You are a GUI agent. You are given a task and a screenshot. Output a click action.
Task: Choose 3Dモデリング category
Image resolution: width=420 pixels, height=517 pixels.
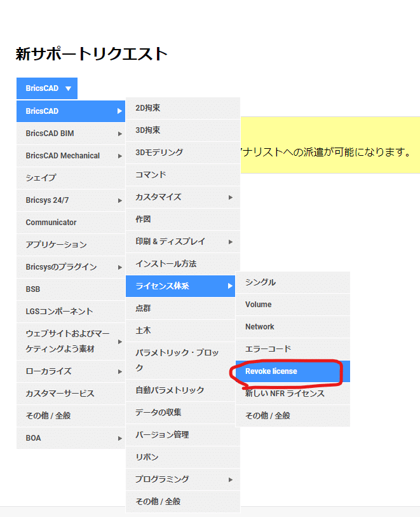(x=183, y=153)
